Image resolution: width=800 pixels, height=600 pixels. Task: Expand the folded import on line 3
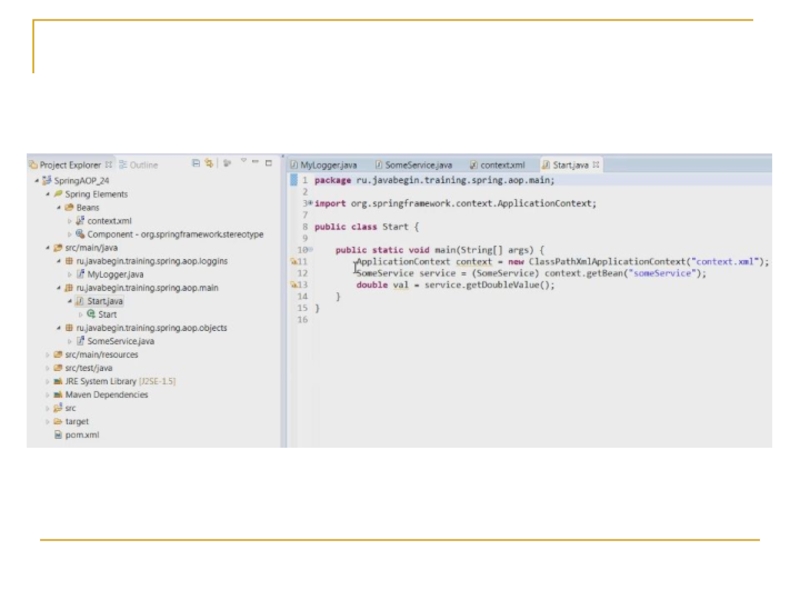pyautogui.click(x=310, y=203)
